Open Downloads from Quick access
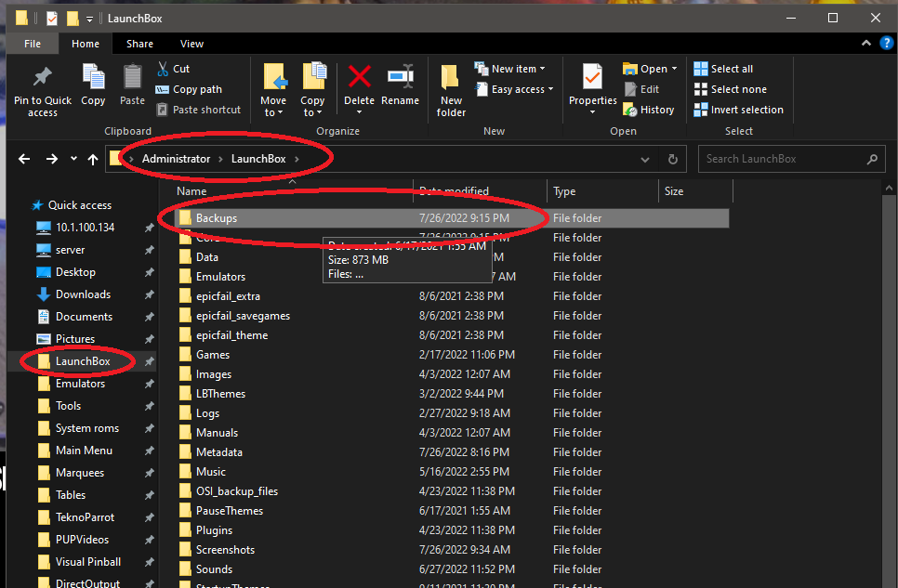The height and width of the screenshot is (588, 898). pos(73,294)
